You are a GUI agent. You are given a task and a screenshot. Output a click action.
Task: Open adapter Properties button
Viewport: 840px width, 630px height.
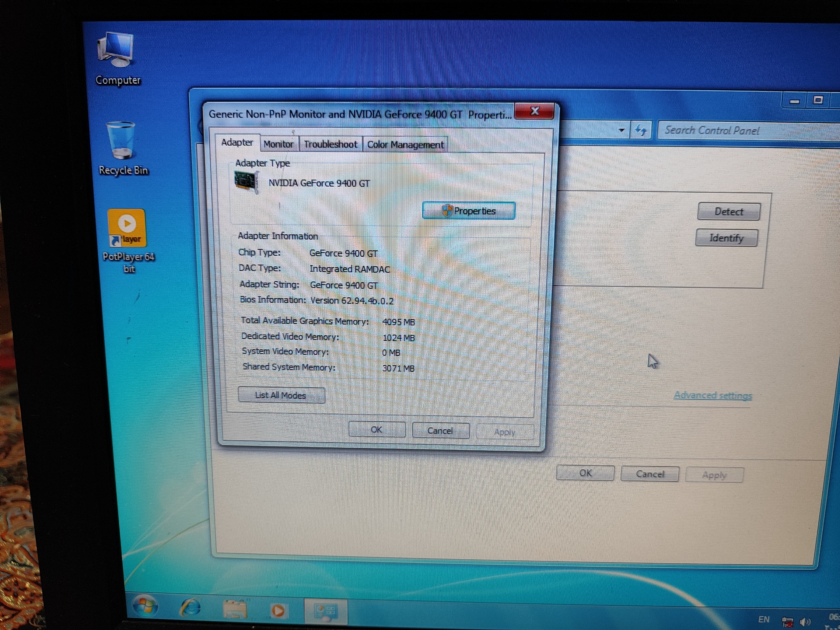click(x=469, y=211)
